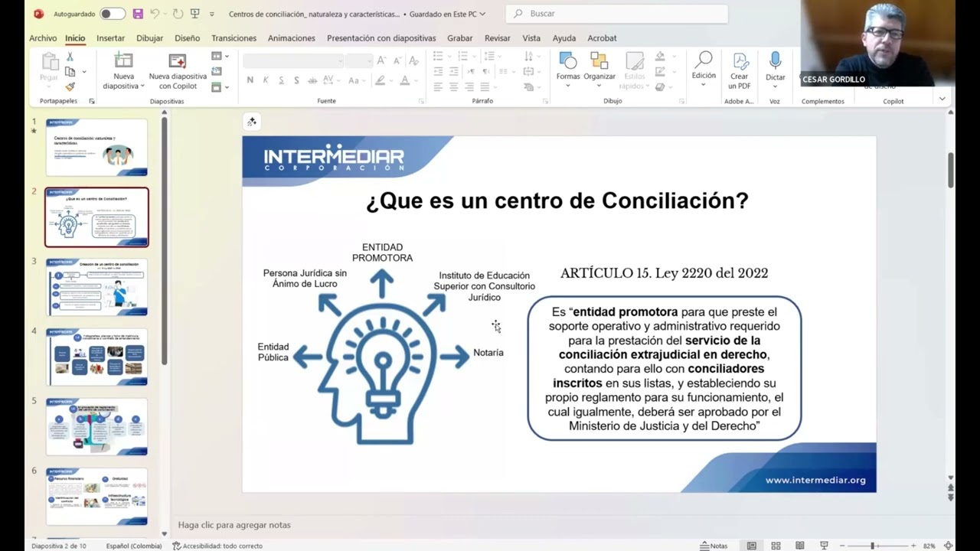This screenshot has width=980, height=551.
Task: Open the slide Section dropdown
Action: 220,87
